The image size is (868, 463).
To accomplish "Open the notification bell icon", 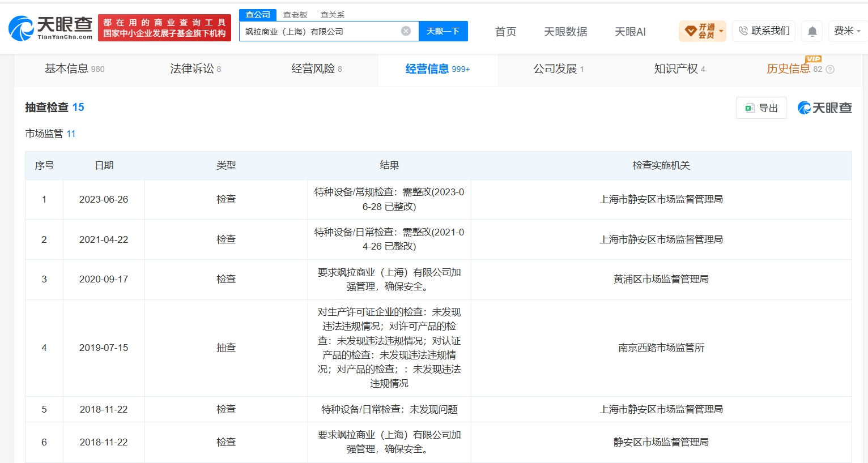I will click(812, 31).
